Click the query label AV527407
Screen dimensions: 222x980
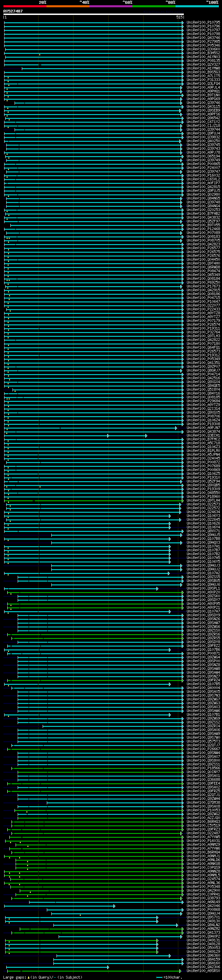point(13,11)
